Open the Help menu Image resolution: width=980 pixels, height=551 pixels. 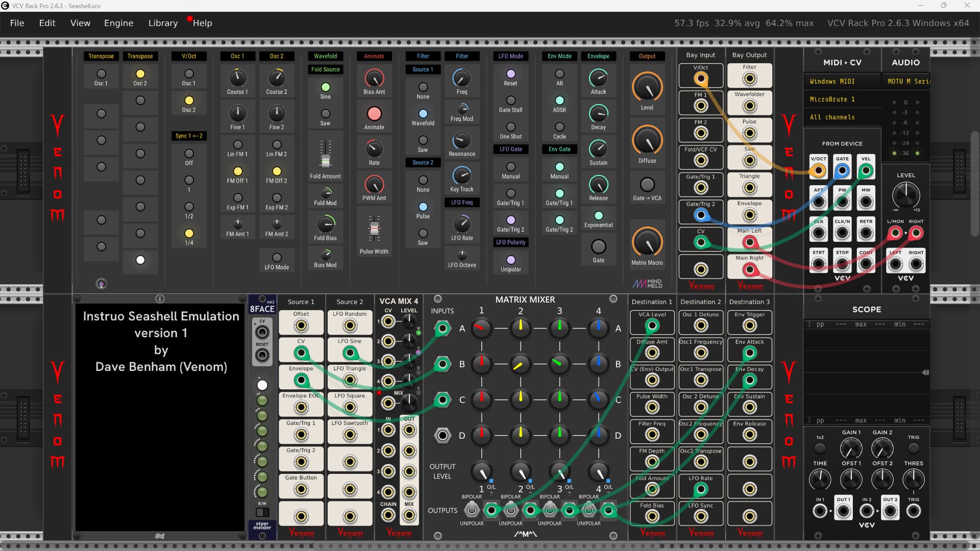tap(202, 23)
